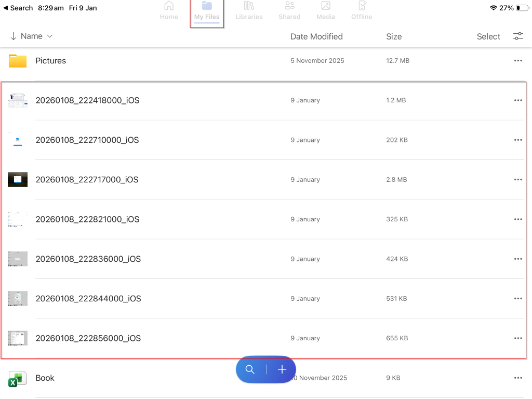This screenshot has width=532, height=399.
Task: Open more options for 20260108_222717000_iOS
Action: pyautogui.click(x=518, y=179)
